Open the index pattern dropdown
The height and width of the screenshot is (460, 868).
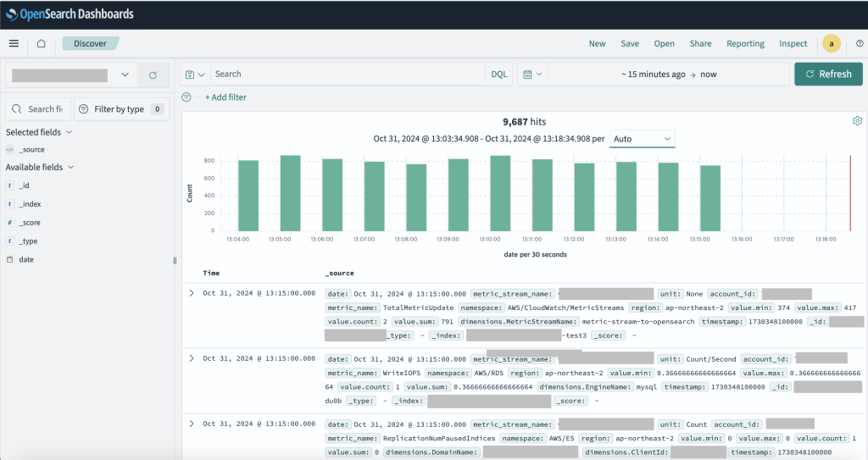click(x=71, y=75)
